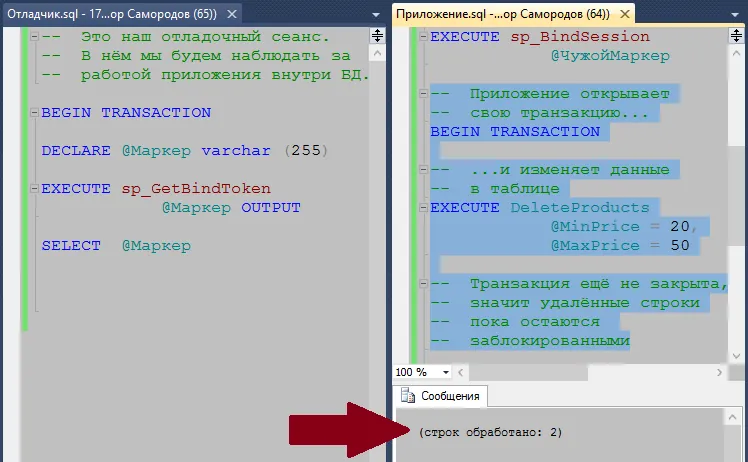
Task: Select the Приложение.sql query tab
Action: [503, 14]
